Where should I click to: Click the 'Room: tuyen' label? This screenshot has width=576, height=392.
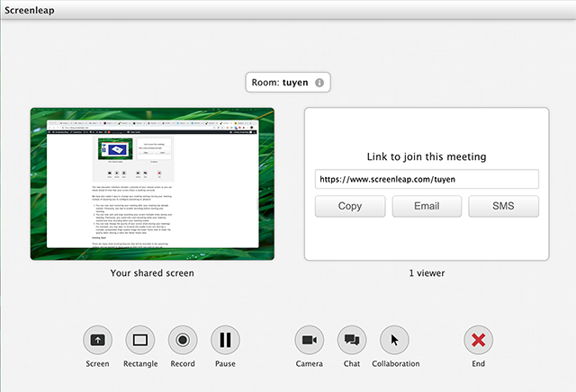pyautogui.click(x=279, y=83)
